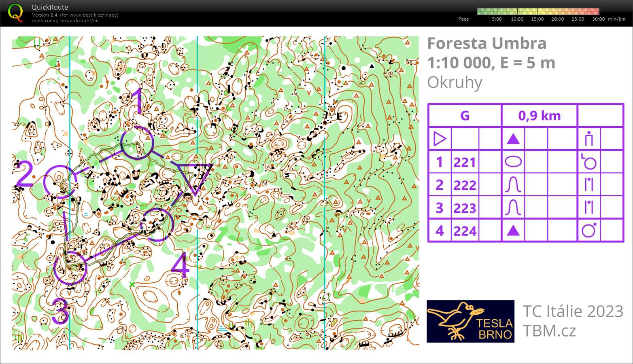Click the between-boulders symbol for control 2
The width and height of the screenshot is (633, 364).
tap(589, 184)
